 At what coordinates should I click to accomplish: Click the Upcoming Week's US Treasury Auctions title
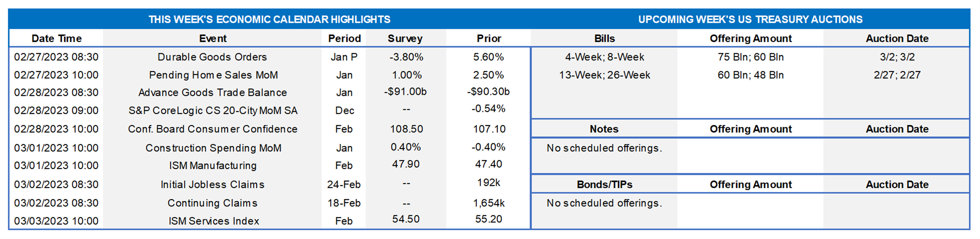(750, 20)
